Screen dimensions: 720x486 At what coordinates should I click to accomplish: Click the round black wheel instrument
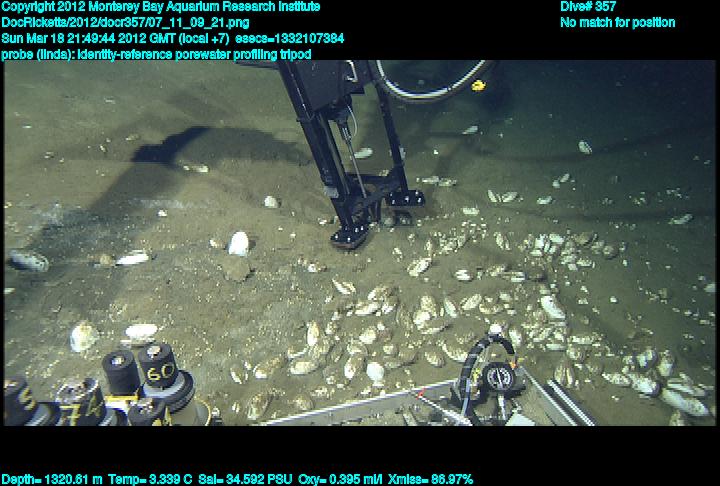pyautogui.click(x=497, y=377)
